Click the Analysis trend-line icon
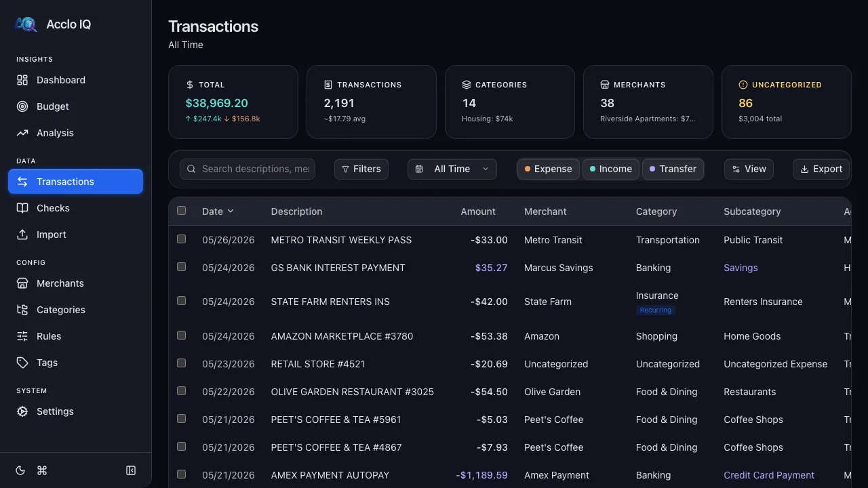This screenshot has height=488, width=868. click(x=22, y=133)
